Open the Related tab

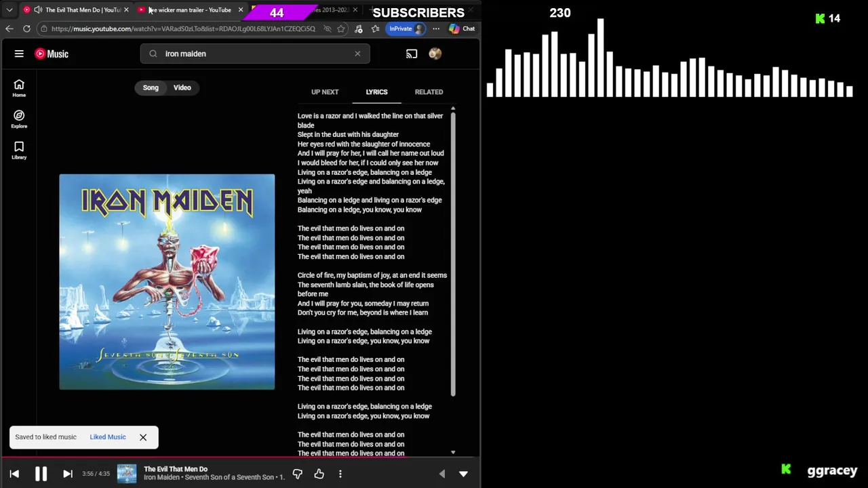tap(429, 92)
